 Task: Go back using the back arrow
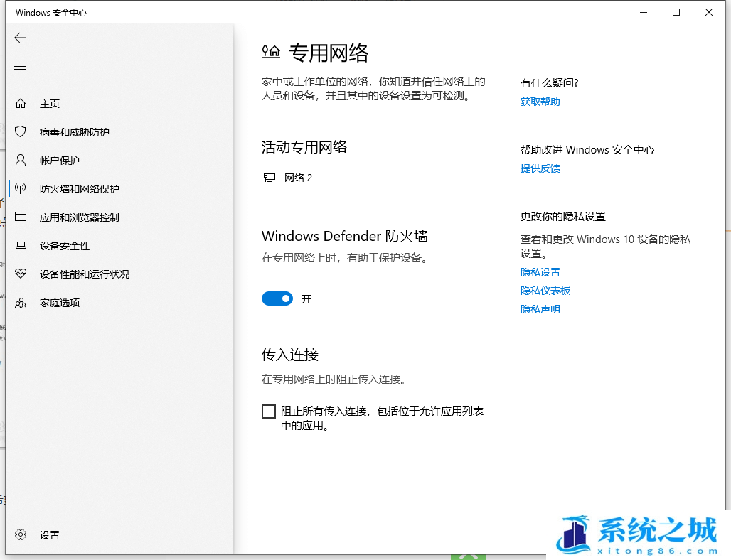(x=20, y=38)
